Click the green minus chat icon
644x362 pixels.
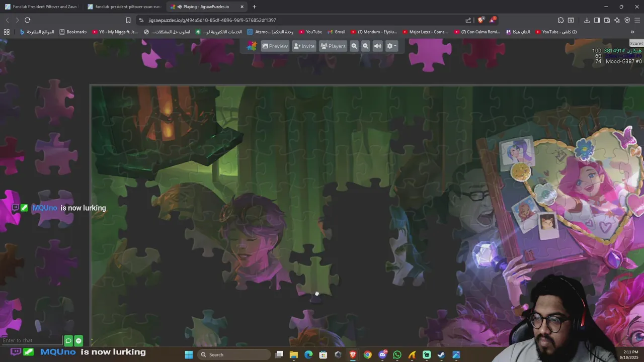(x=78, y=341)
